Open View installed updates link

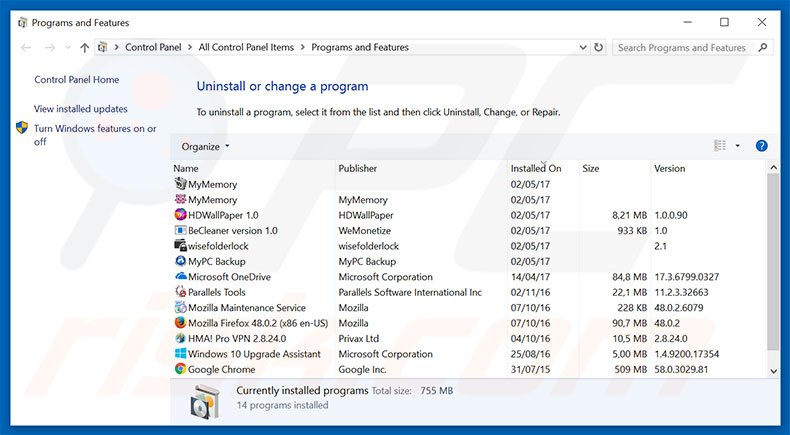pos(81,109)
